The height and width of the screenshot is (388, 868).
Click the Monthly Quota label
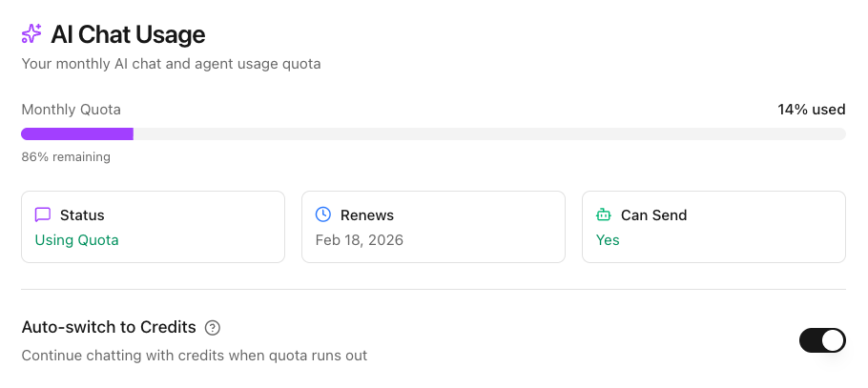pyautogui.click(x=72, y=110)
